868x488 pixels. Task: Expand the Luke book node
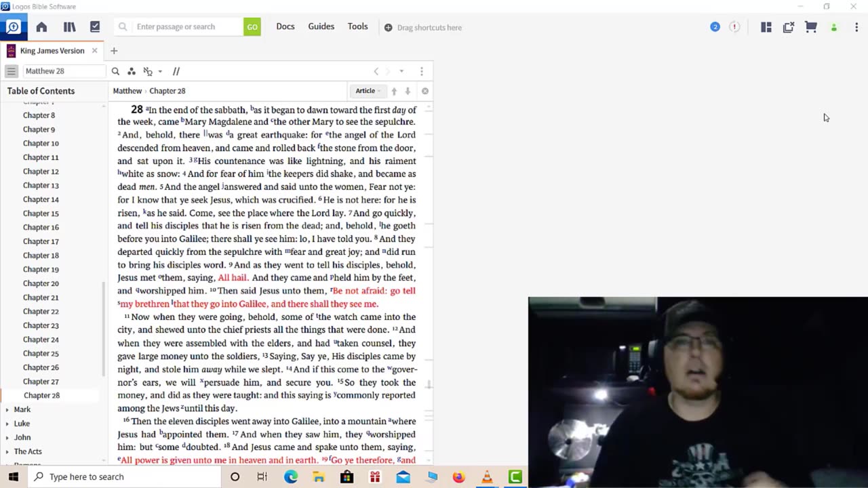(x=7, y=424)
